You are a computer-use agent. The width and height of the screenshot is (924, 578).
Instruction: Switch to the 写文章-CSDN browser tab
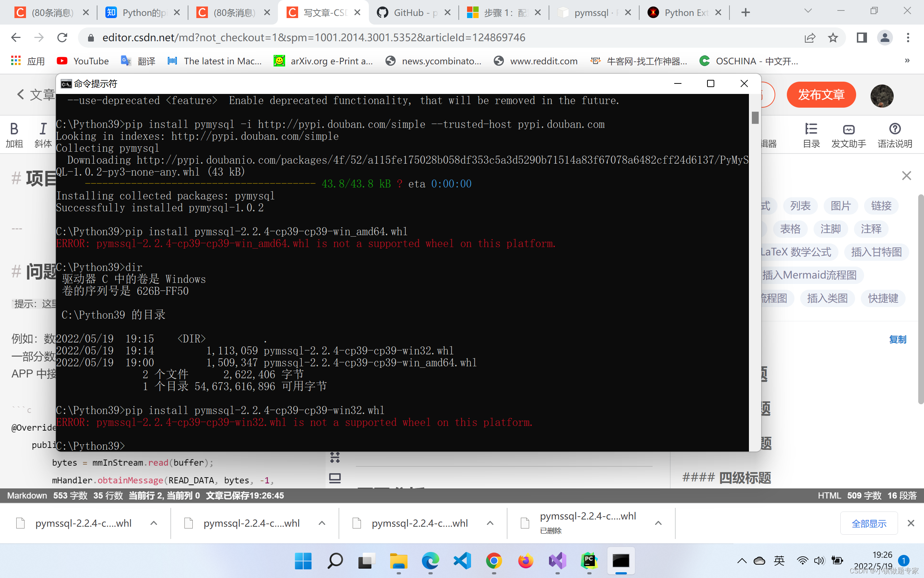click(x=323, y=13)
